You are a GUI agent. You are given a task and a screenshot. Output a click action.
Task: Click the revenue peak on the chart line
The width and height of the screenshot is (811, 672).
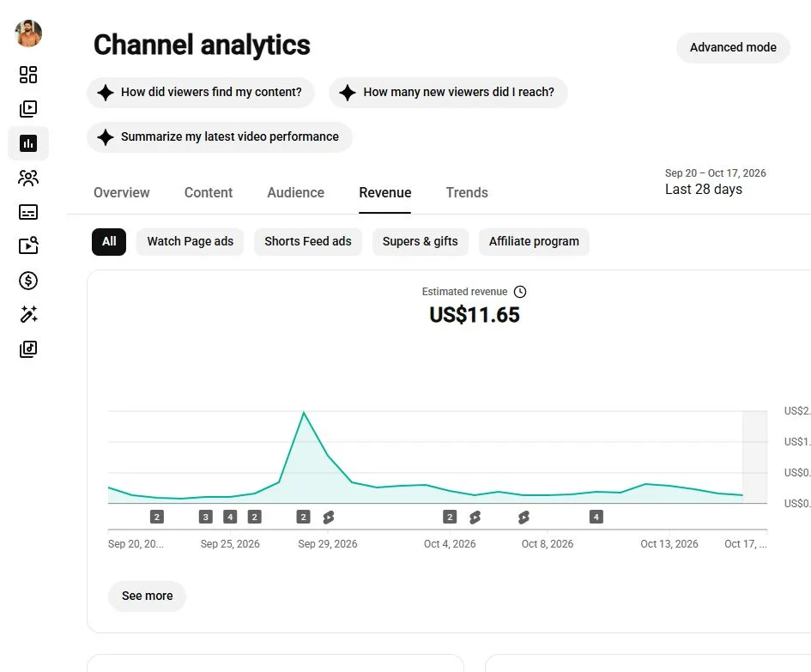coord(304,412)
